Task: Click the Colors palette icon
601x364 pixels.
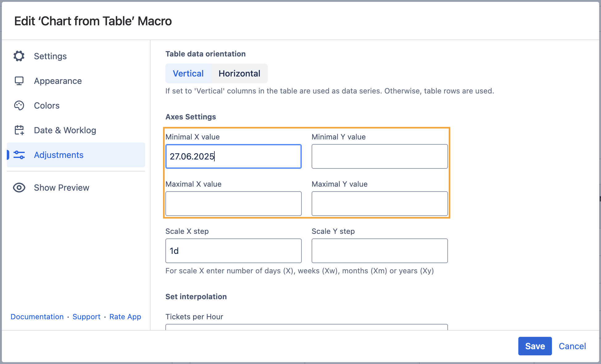Action: click(x=19, y=105)
